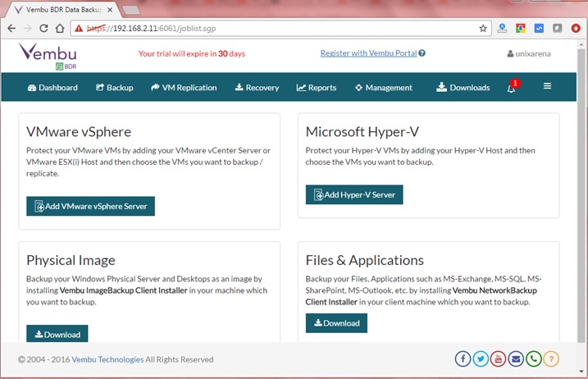Select the Vembu BDR Data Backup browser tab
The height and width of the screenshot is (379, 588).
pyautogui.click(x=62, y=10)
